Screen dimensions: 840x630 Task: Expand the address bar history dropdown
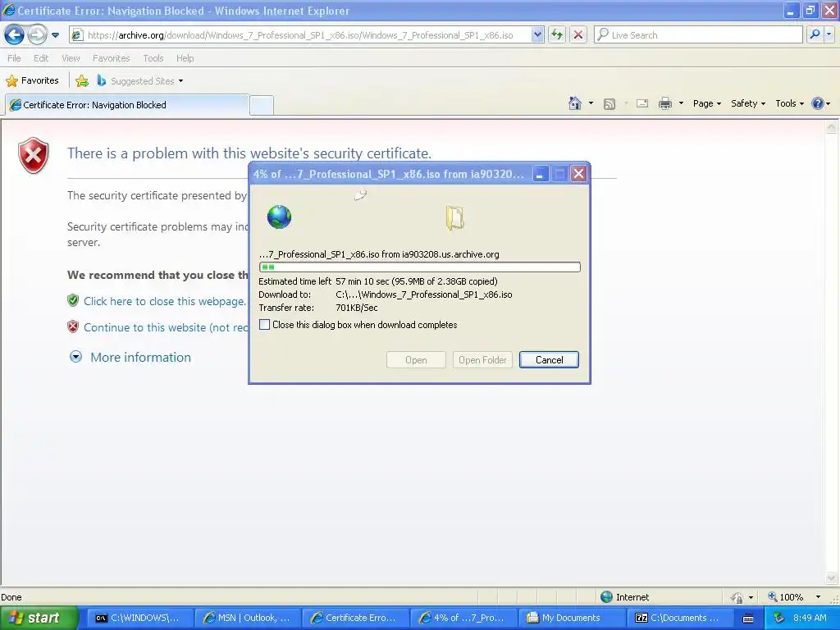click(537, 35)
